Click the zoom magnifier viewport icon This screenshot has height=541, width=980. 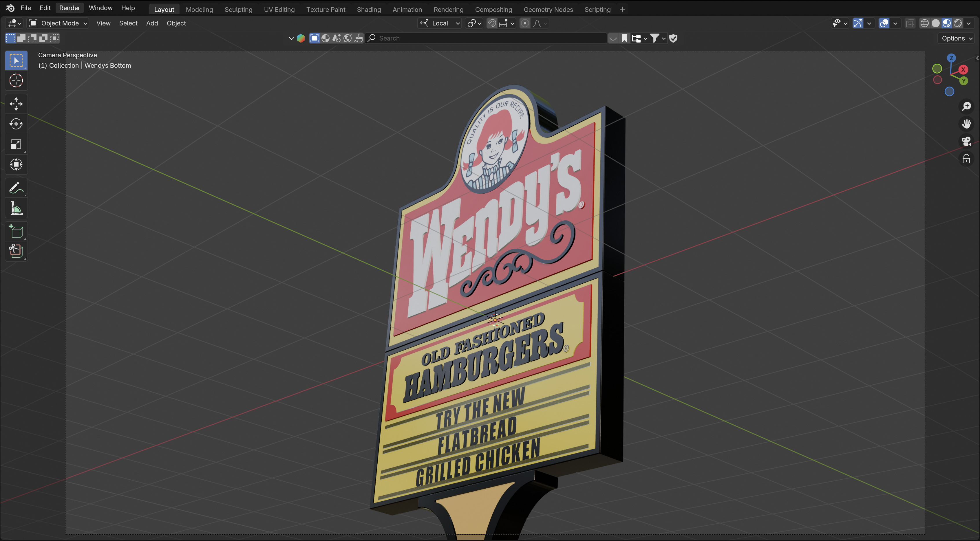click(966, 107)
